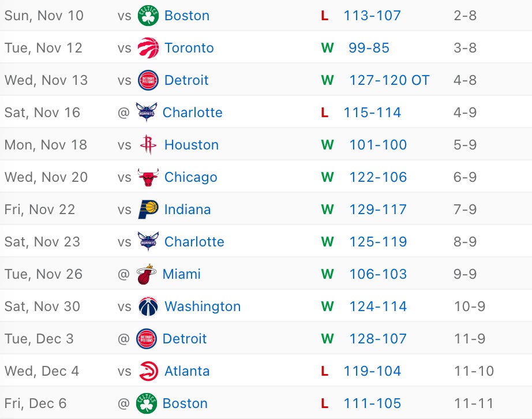Click the Houston Rockets logo icon
Viewport: 532px width, 419px height.
tap(148, 145)
